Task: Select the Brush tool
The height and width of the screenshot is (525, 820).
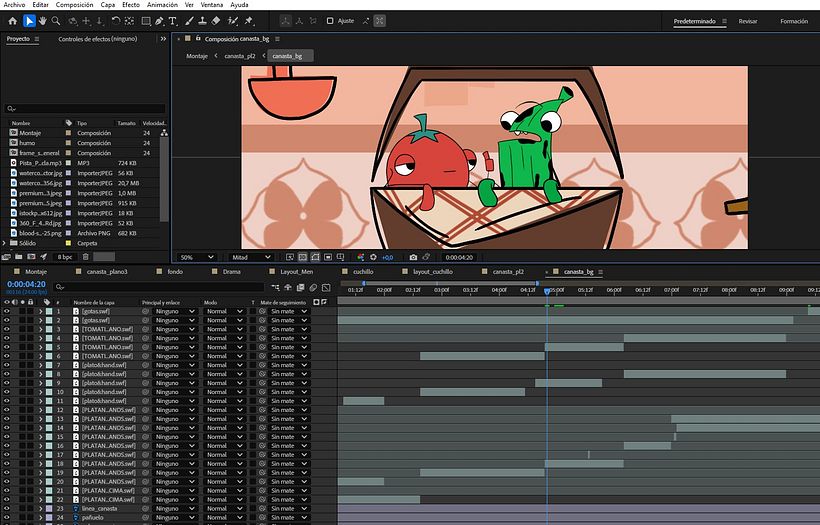Action: pyautogui.click(x=189, y=21)
